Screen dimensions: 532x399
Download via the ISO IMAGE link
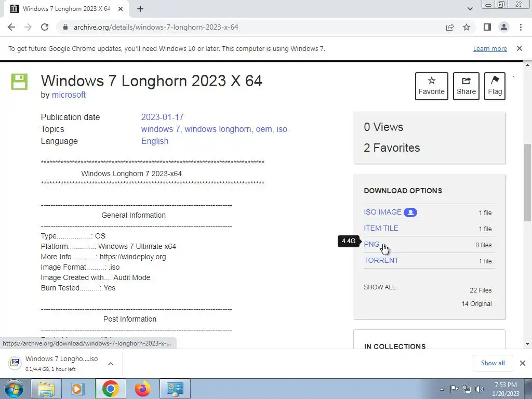click(383, 212)
